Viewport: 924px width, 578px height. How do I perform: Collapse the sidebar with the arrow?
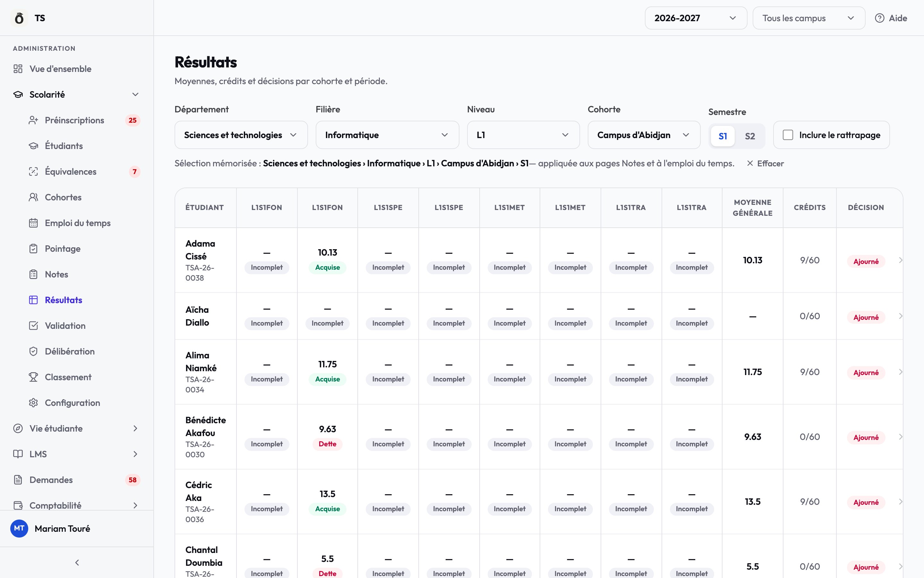point(77,562)
